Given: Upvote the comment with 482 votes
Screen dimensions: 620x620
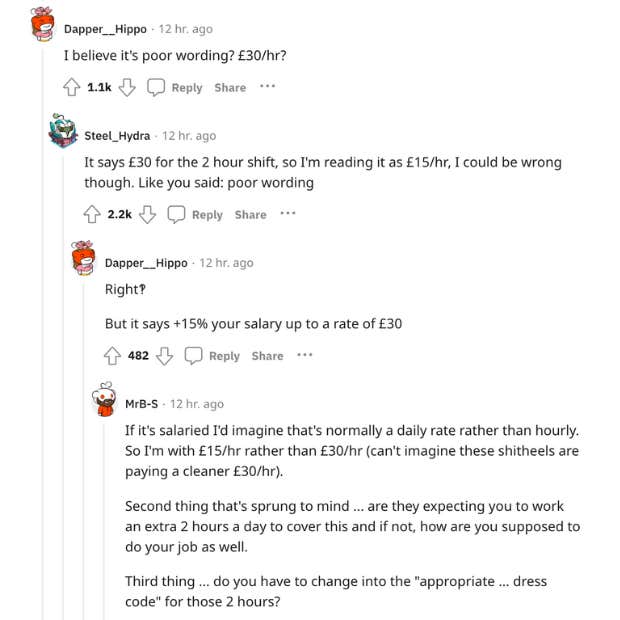Looking at the screenshot, I should point(113,355).
